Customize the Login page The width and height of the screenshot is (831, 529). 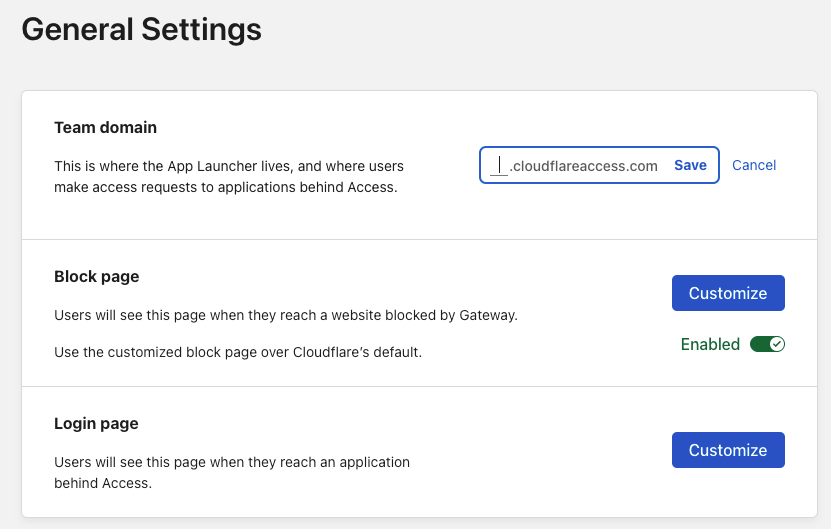pyautogui.click(x=728, y=450)
